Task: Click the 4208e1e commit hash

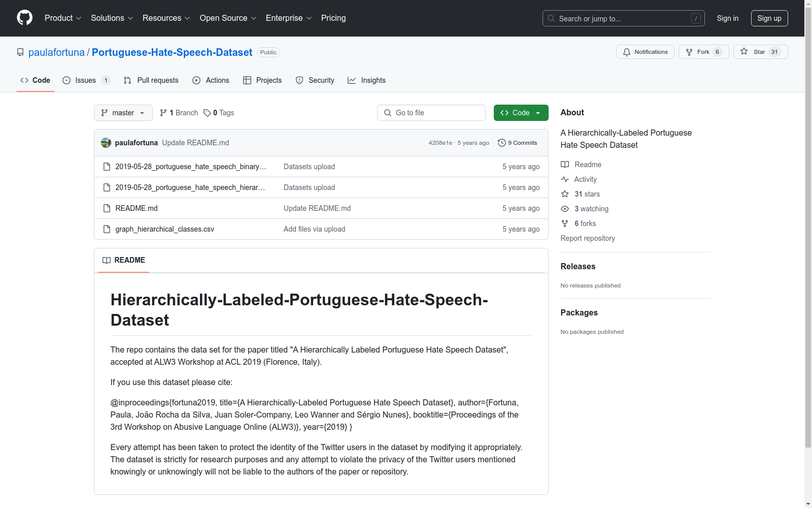Action: pos(440,143)
